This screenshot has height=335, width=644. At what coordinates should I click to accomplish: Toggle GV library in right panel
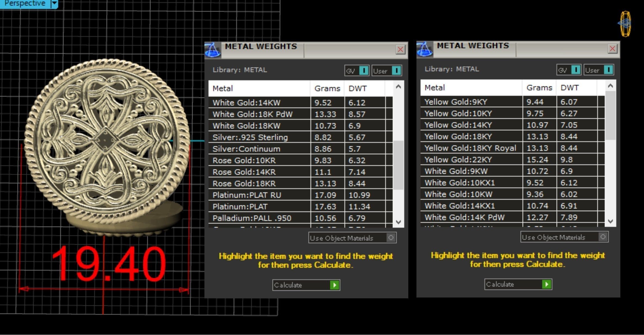tap(576, 70)
